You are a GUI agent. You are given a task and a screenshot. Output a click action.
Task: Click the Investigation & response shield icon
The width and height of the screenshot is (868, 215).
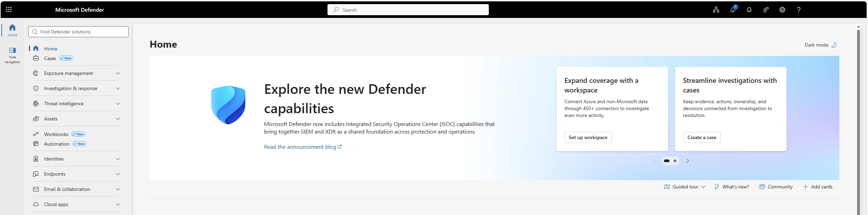coord(36,88)
